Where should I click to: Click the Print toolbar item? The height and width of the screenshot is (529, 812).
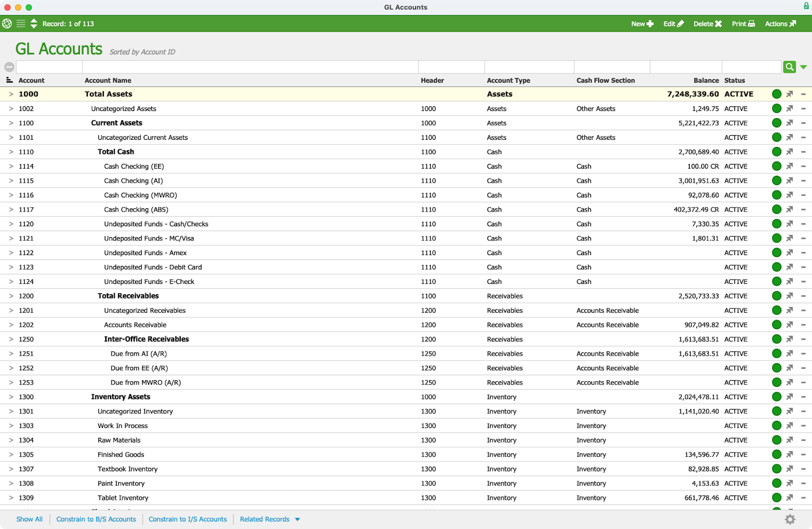(743, 24)
